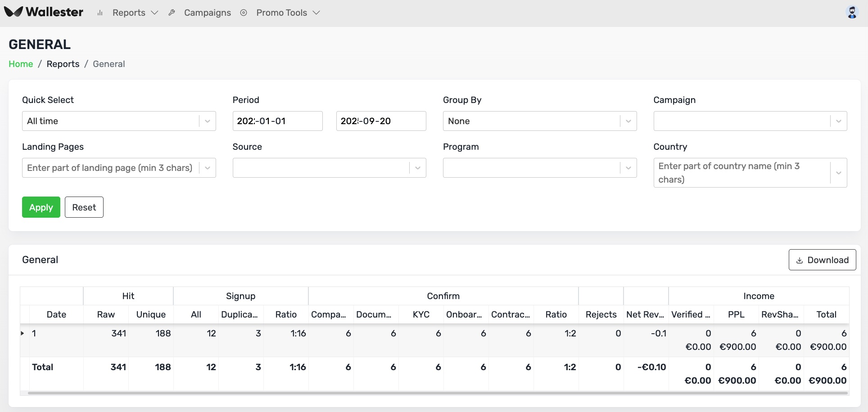This screenshot has height=412, width=868.
Task: Go to the Campaigns page
Action: (x=207, y=13)
